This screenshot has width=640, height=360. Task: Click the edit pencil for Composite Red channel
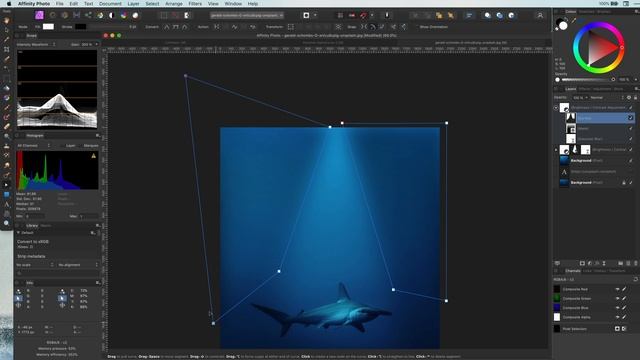(624, 289)
